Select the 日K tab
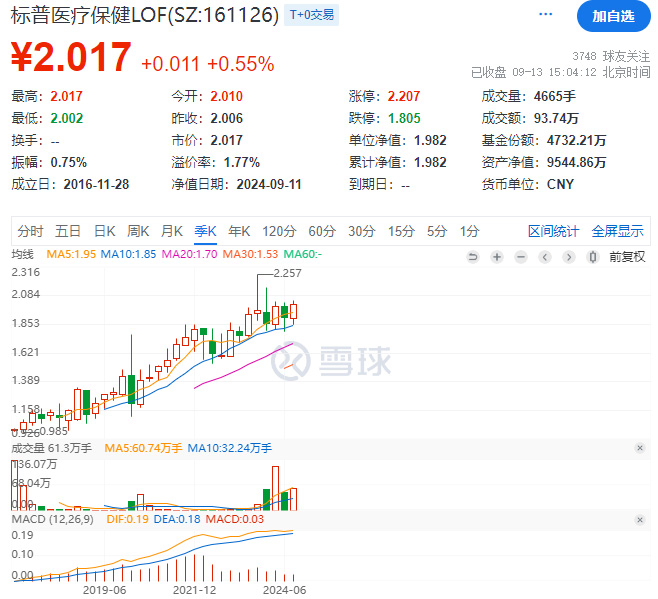658x599 pixels. click(x=104, y=231)
